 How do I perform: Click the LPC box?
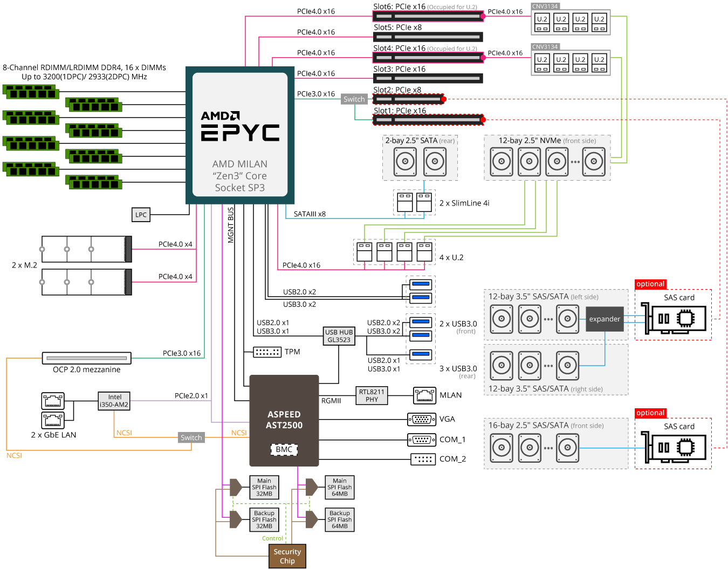tap(141, 215)
